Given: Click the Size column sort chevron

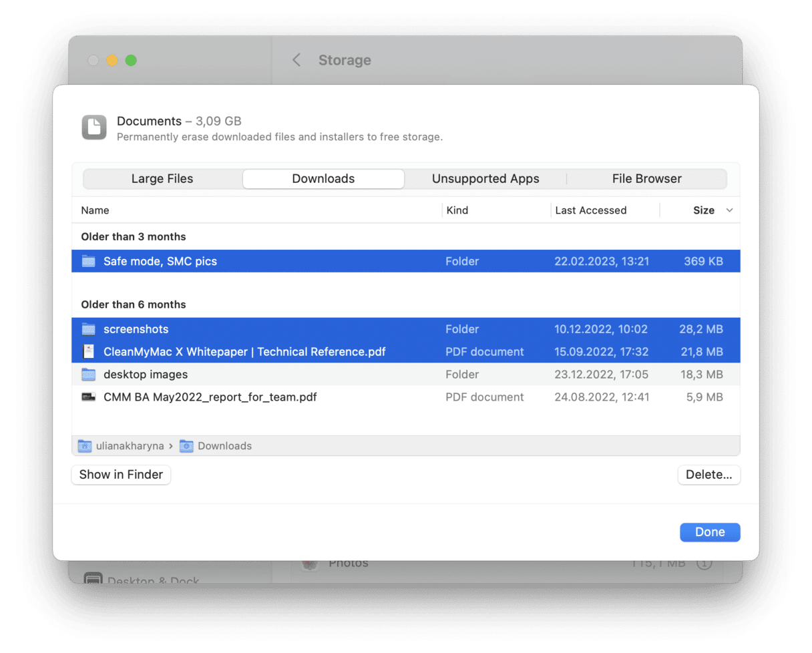Looking at the screenshot, I should coord(728,210).
